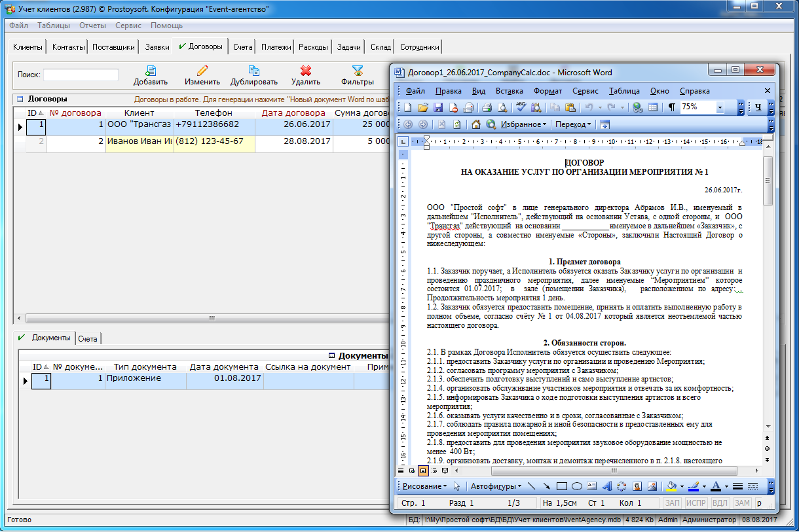Expand the Избранное dropdown
Screen dimensions: 799x532
(x=524, y=124)
